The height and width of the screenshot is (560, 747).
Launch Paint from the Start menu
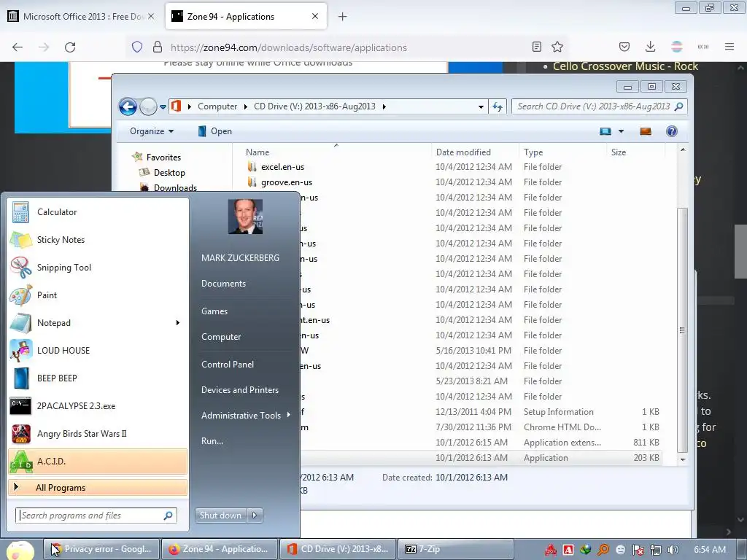coord(98,295)
